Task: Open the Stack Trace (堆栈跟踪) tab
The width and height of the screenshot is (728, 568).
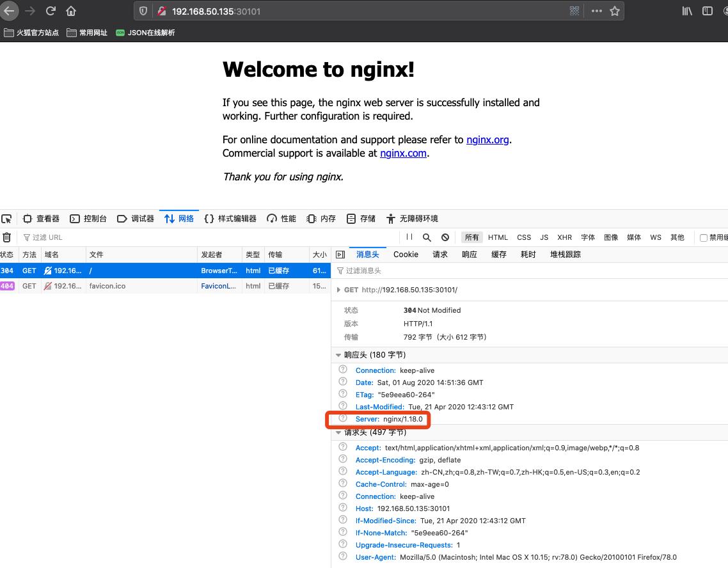Action: [566, 255]
